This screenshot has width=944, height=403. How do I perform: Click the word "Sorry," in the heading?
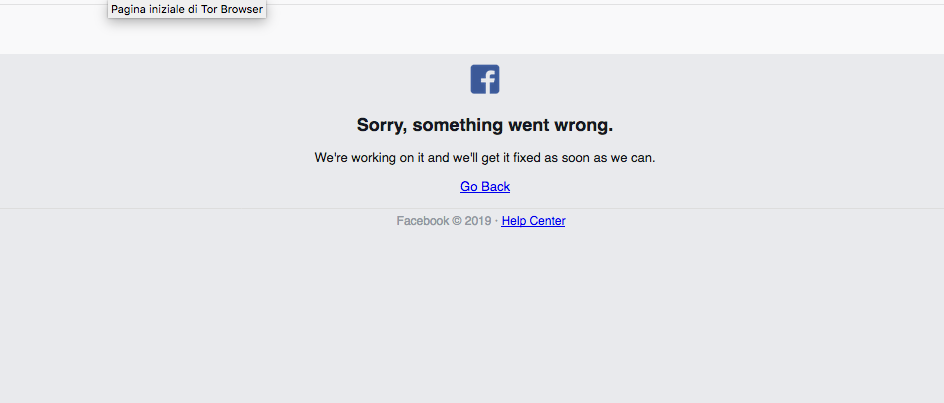382,125
